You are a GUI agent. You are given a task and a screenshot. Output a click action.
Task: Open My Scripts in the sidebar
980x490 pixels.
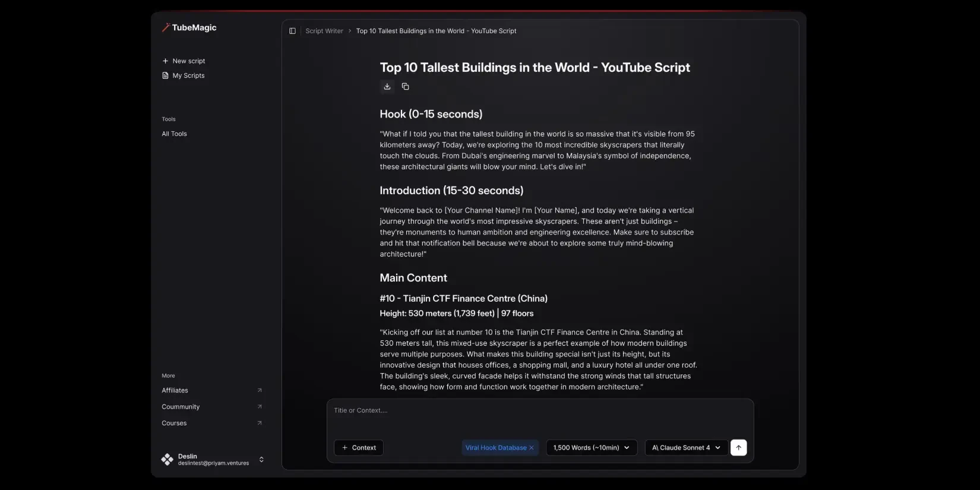pos(183,75)
